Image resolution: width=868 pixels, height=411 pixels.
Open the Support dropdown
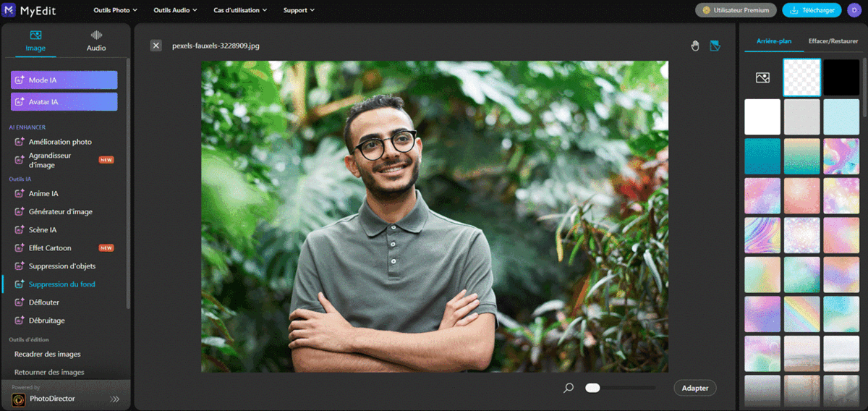coord(299,10)
